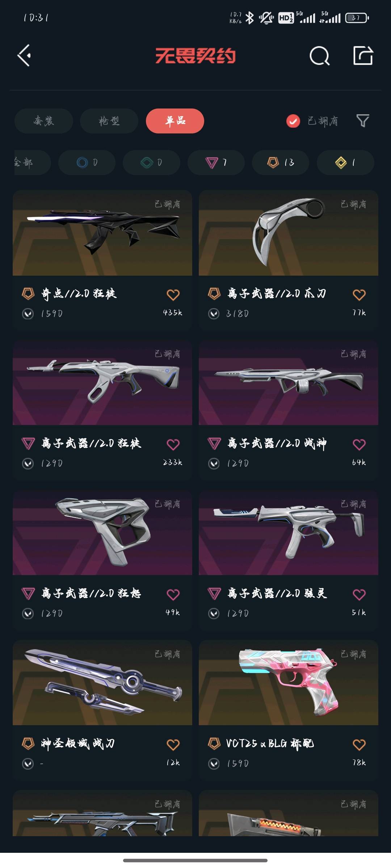
Task: Tap the back arrow icon
Action: coord(24,56)
